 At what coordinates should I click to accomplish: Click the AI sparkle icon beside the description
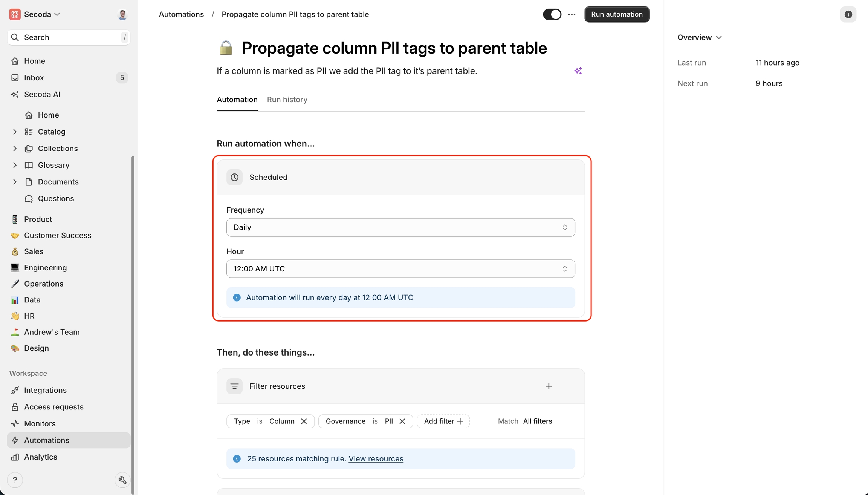(578, 71)
